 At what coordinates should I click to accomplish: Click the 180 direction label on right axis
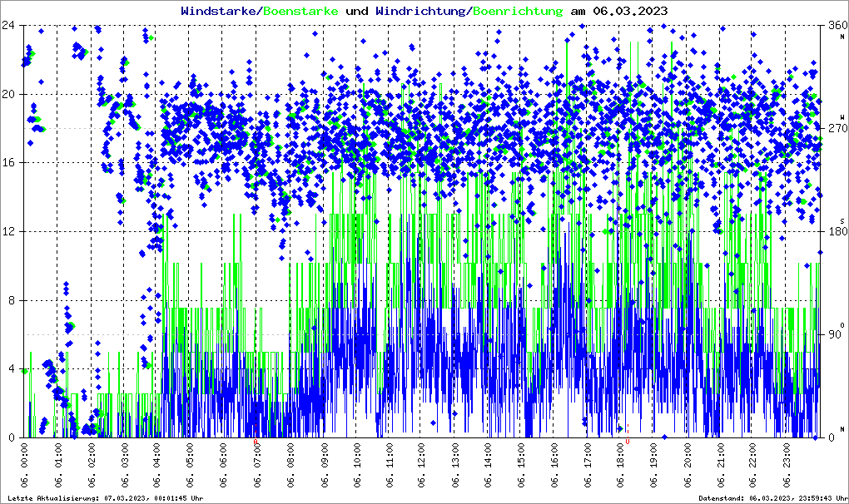coord(835,231)
